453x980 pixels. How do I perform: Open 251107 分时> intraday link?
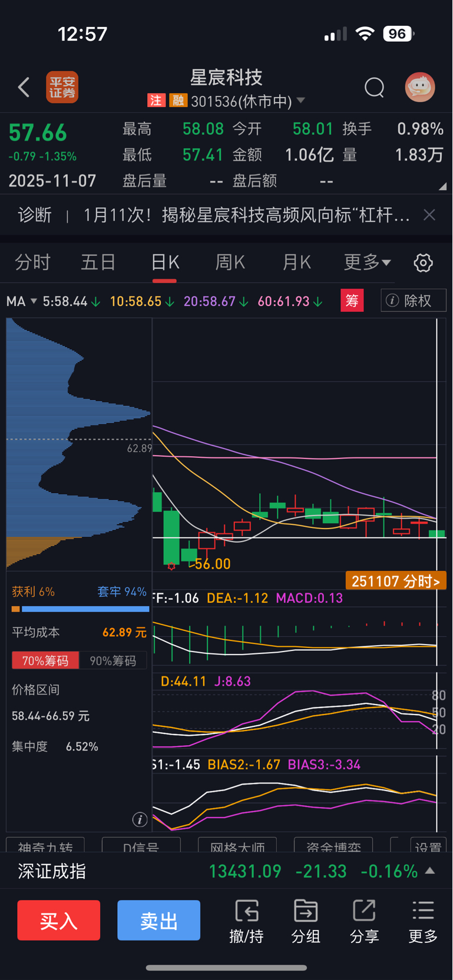coord(395,582)
